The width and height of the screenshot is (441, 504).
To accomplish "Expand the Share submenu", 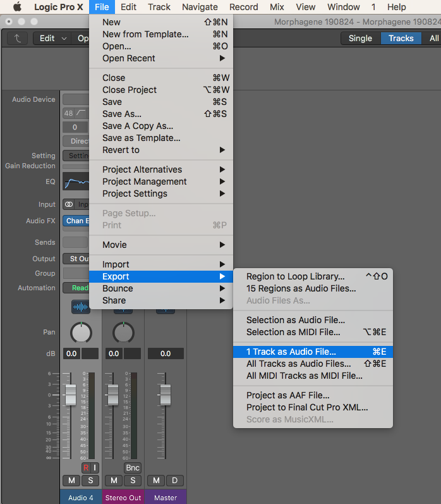I will click(161, 300).
